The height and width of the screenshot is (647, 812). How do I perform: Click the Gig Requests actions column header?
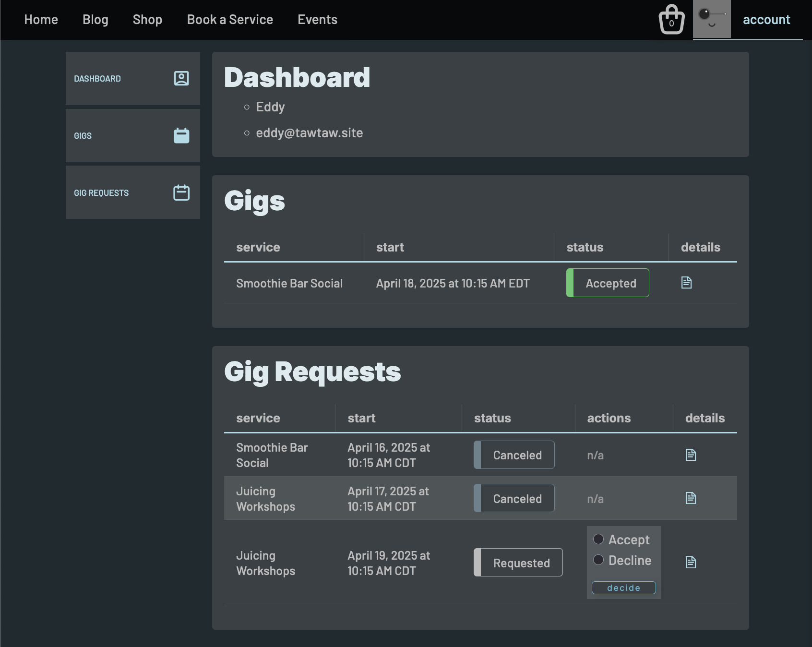609,418
